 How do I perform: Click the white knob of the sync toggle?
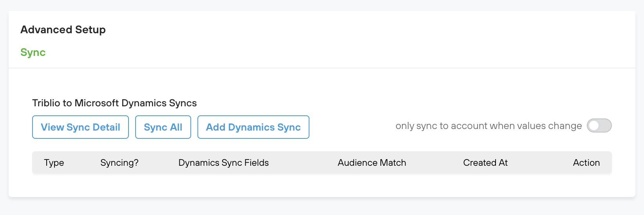click(x=594, y=125)
